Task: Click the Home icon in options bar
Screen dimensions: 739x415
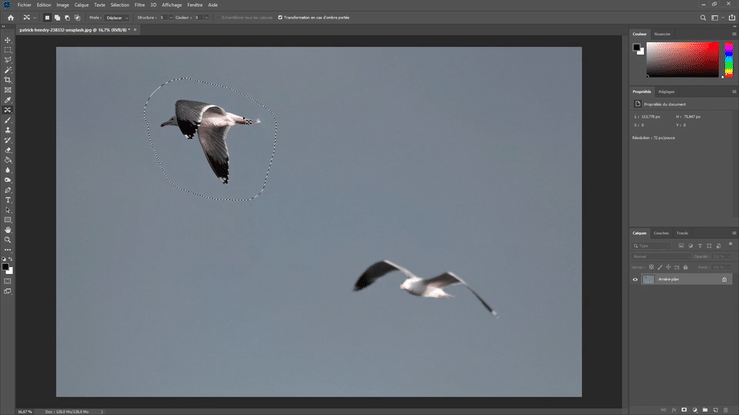Action: click(11, 17)
